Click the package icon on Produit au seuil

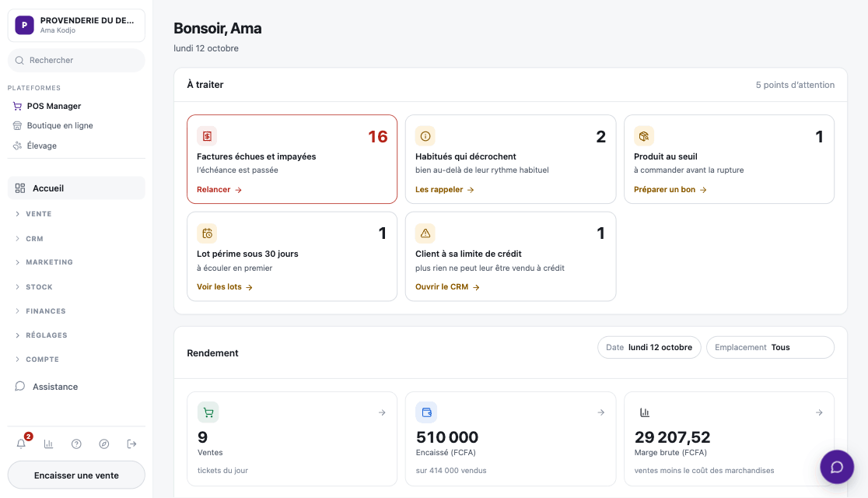coord(644,135)
